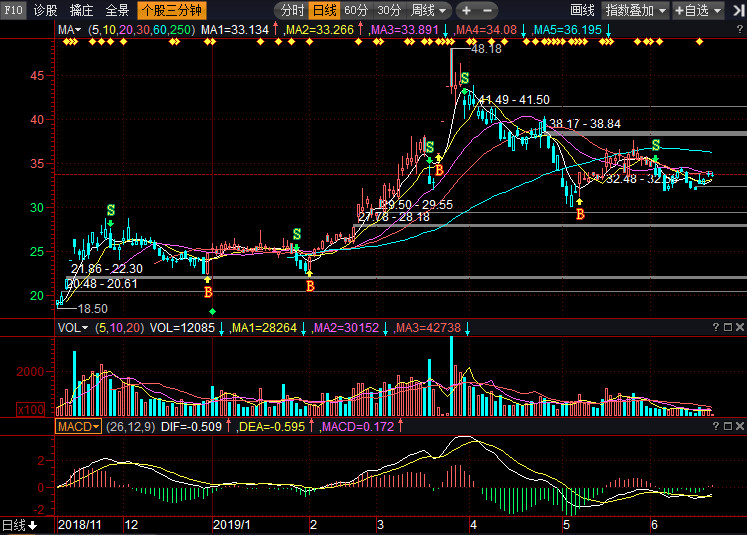
Task: Click the help icon on MACD panel
Action: click(716, 426)
